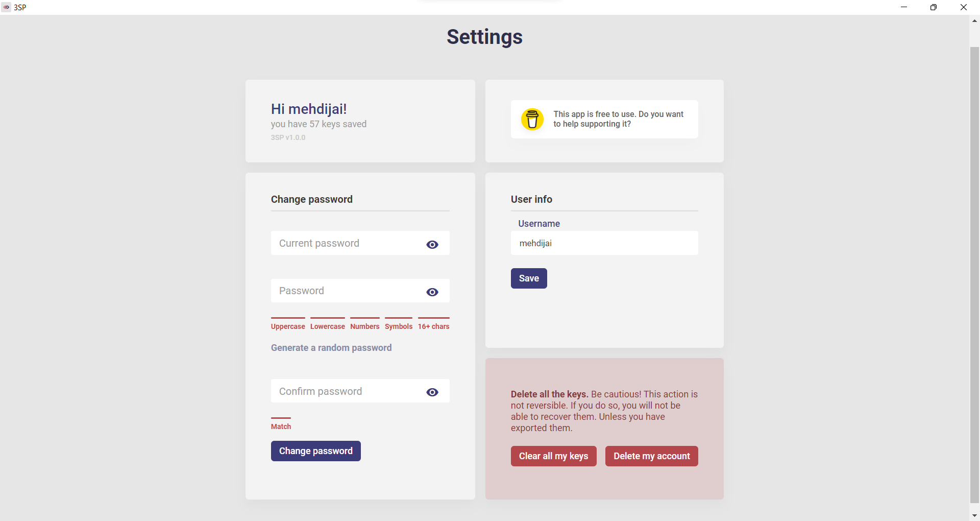Screen dimensions: 980x521
Task: Click the scrollbar down arrow
Action: coord(974,515)
